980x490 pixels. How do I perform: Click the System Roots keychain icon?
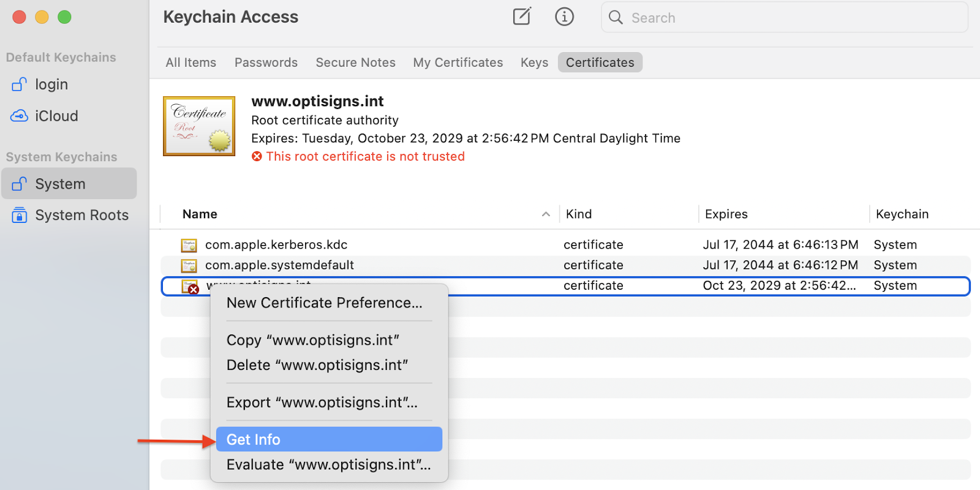(20, 215)
